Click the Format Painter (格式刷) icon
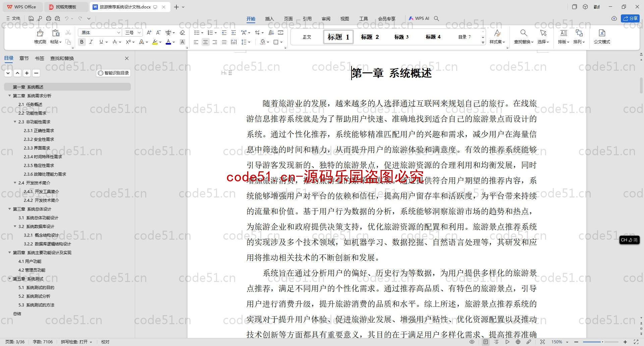This screenshot has width=644, height=346. (x=40, y=33)
